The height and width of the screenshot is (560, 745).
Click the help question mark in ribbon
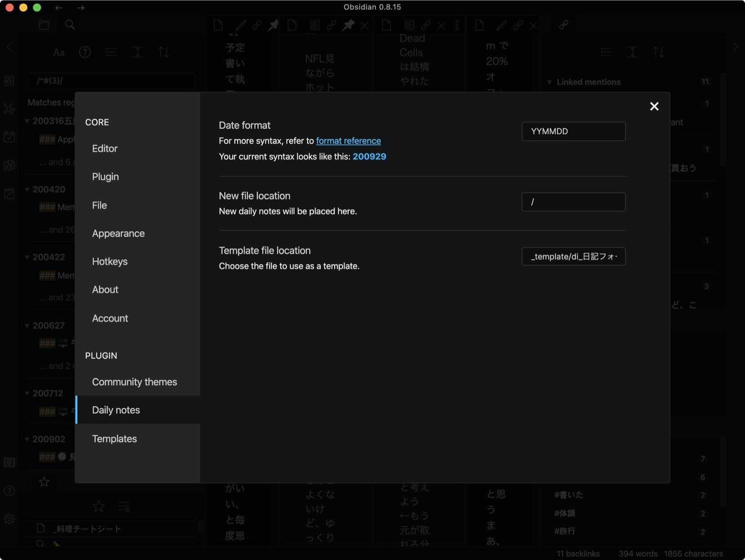[x=9, y=491]
